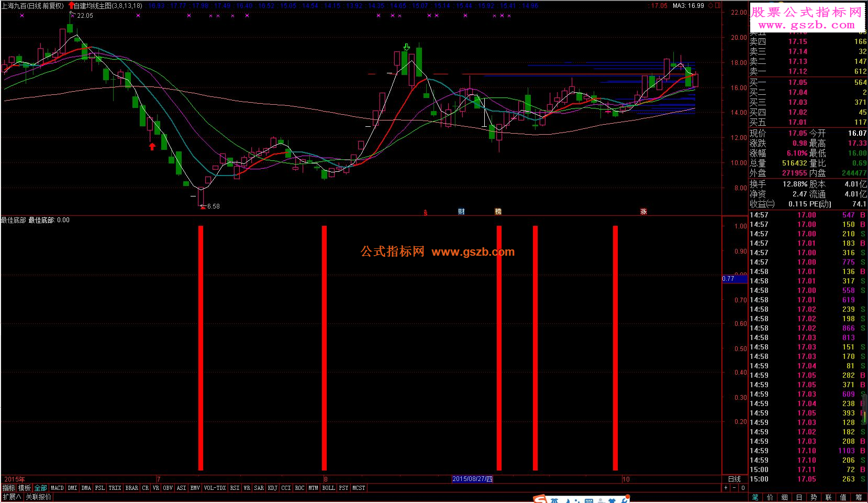Switch to MTM indicator
Screen dimensions: 868x503
tap(313, 488)
